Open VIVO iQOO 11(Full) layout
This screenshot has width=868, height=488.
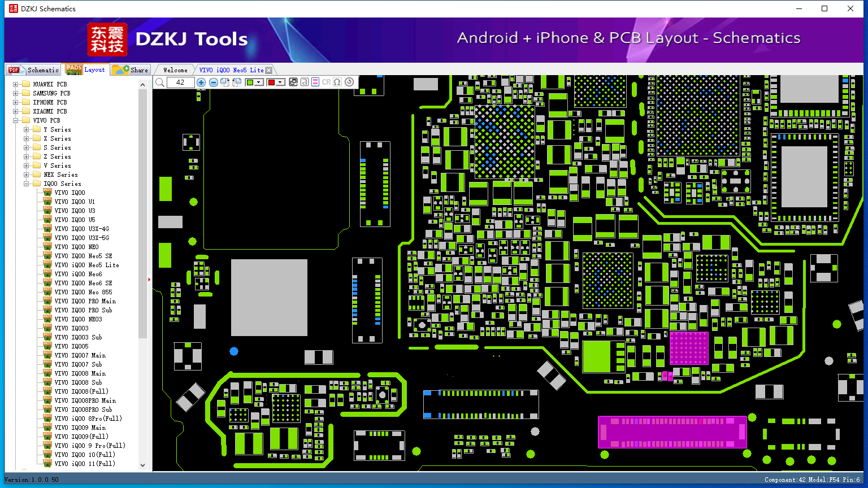(x=85, y=464)
